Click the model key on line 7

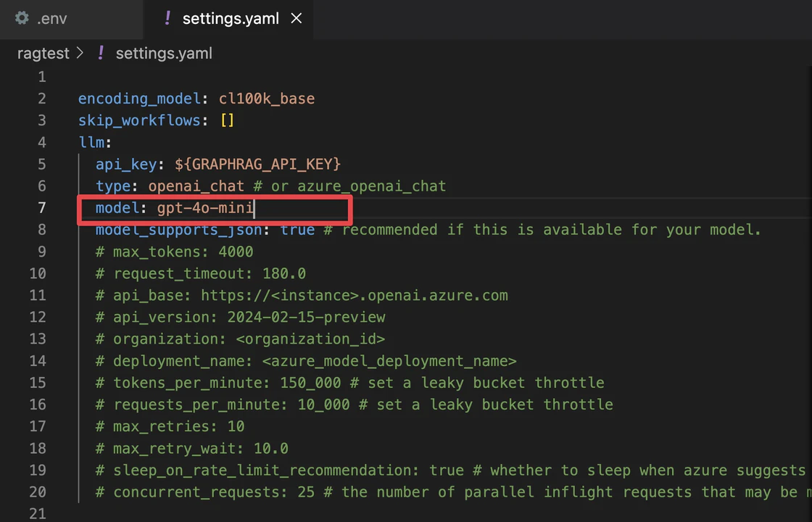(117, 207)
